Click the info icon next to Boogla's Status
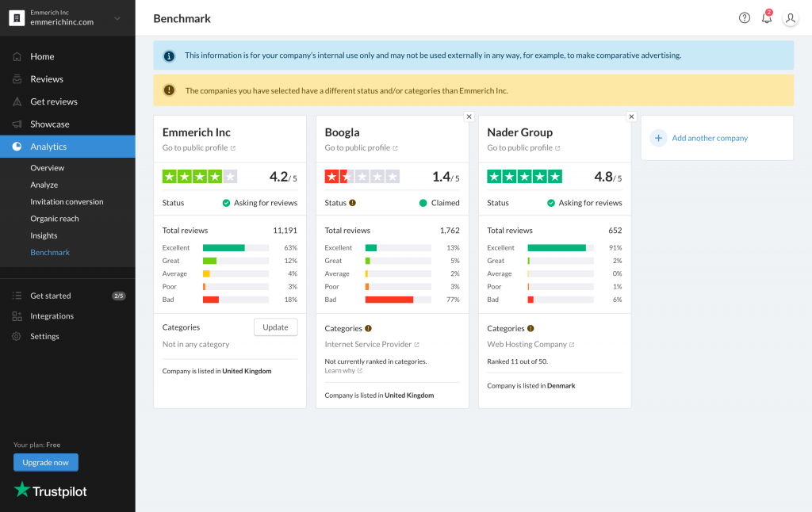Viewport: 812px width, 512px height. pos(351,202)
